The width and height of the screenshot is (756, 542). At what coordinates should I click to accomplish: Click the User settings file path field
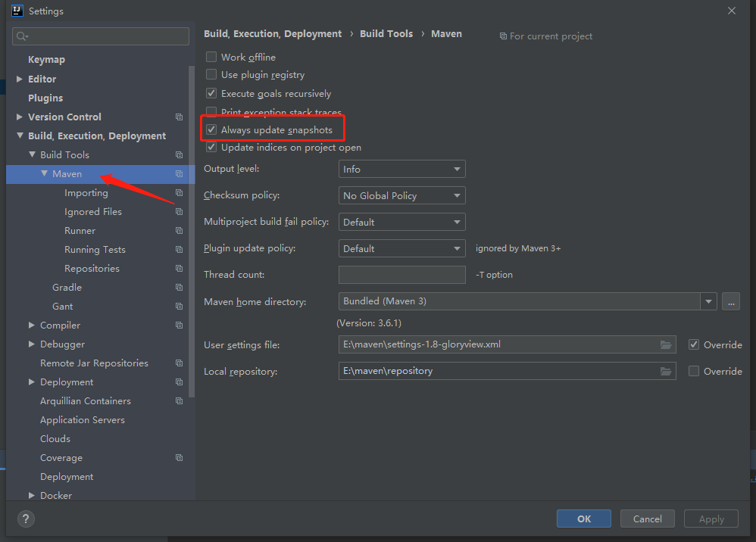[507, 344]
